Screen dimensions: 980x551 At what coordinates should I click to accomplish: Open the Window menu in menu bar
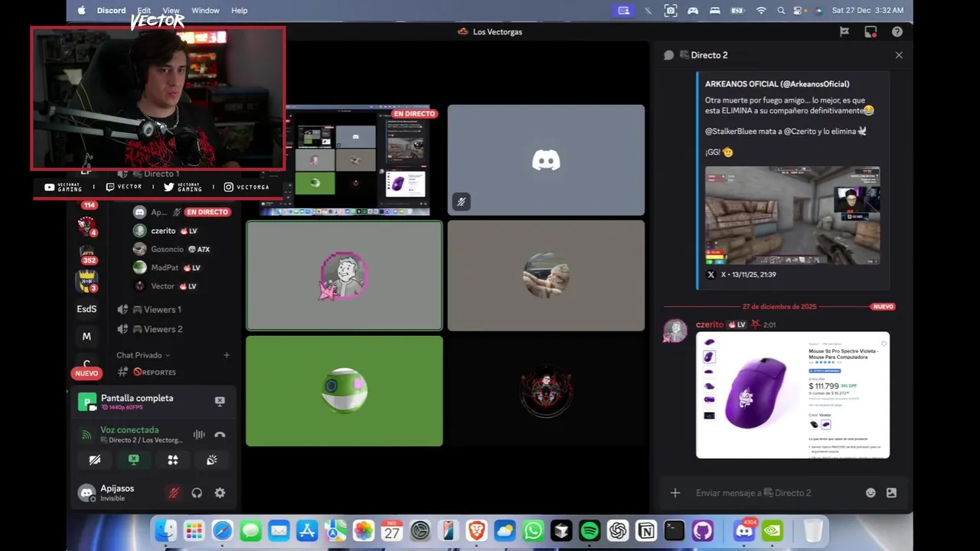[205, 11]
